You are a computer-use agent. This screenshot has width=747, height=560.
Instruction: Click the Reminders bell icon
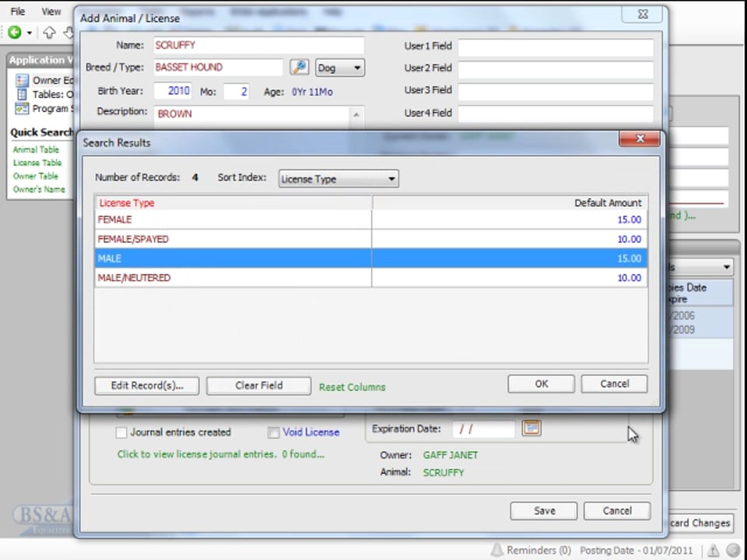[x=497, y=550]
